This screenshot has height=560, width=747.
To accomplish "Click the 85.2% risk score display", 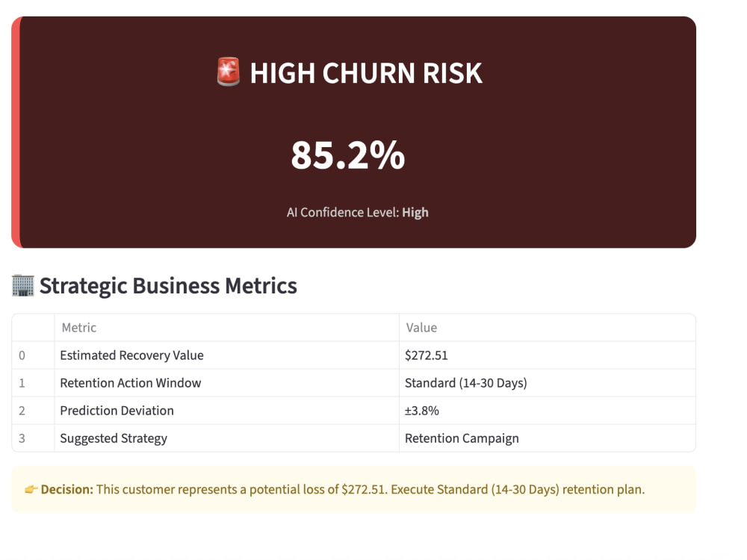I will (x=347, y=155).
